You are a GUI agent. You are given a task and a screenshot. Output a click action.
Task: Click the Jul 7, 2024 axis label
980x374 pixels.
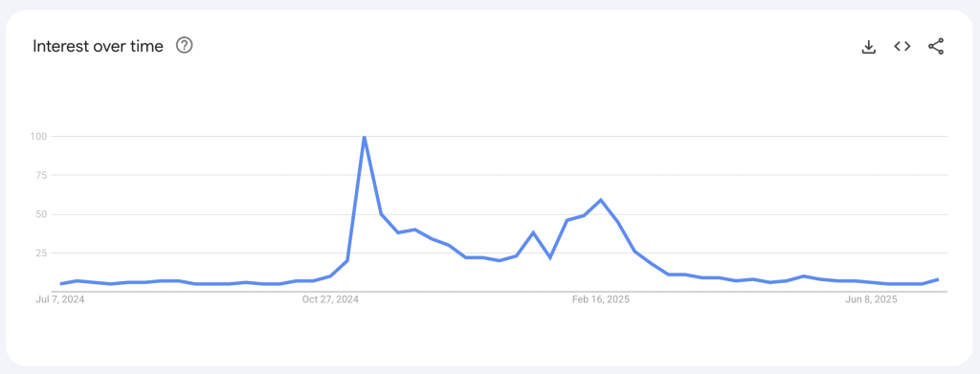click(60, 299)
